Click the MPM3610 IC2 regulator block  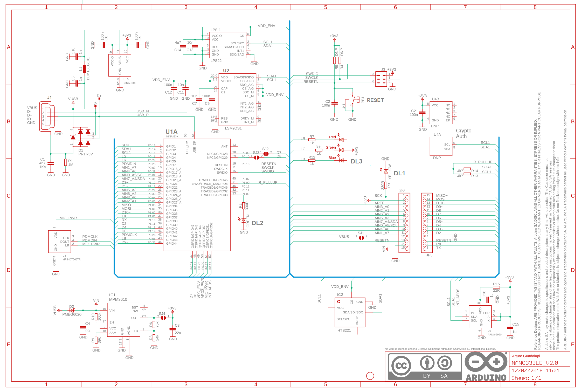click(123, 320)
